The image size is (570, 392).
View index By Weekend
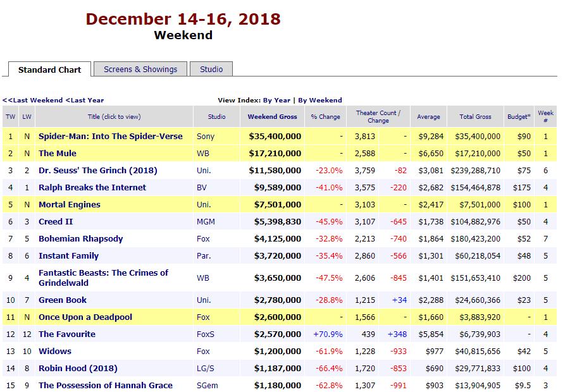(320, 100)
